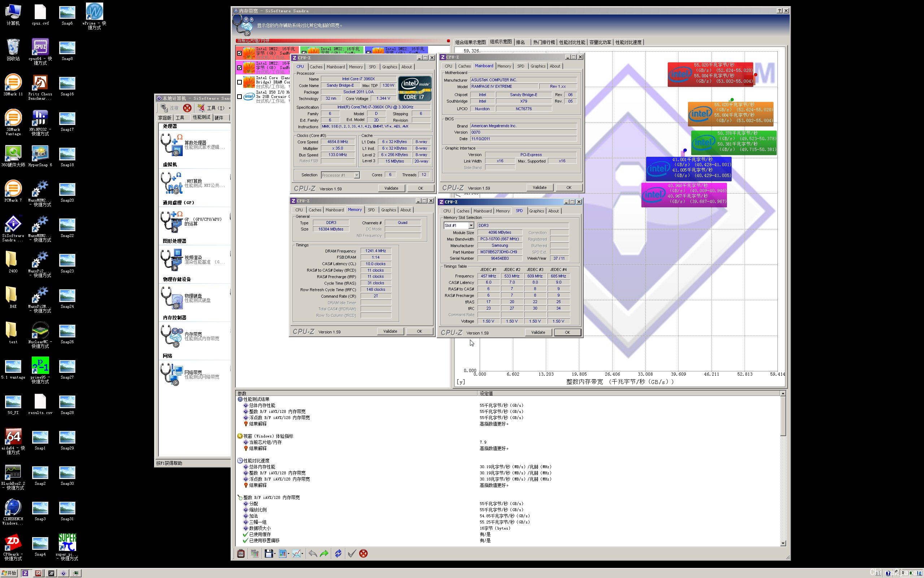Switch to 容量比功率 tab
924x578 pixels.
point(600,42)
